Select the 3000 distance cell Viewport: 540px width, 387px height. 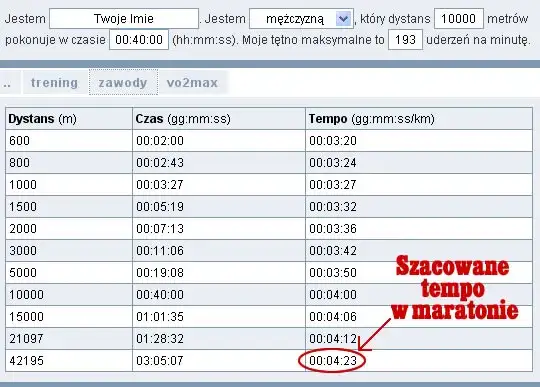tap(69, 251)
